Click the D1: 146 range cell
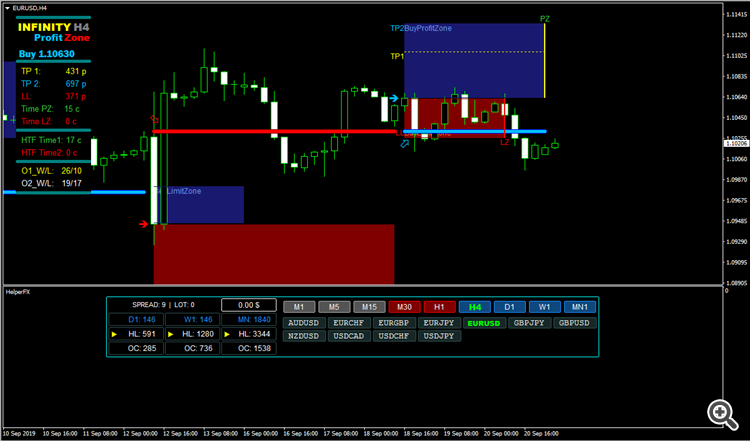The height and width of the screenshot is (441, 750). (136, 319)
